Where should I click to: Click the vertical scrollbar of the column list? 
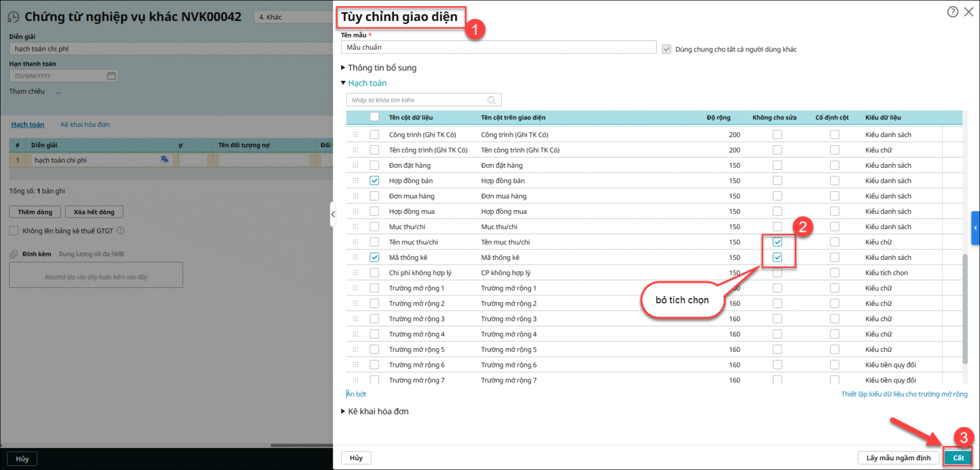click(x=965, y=306)
